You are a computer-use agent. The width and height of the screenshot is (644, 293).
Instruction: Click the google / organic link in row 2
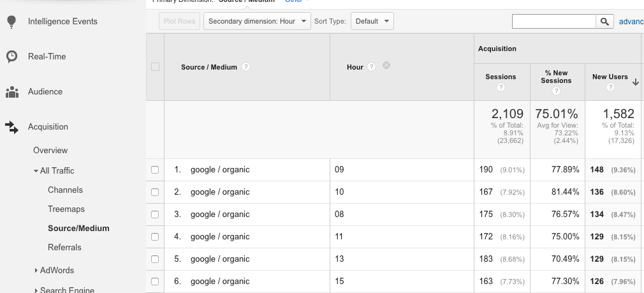(x=220, y=192)
